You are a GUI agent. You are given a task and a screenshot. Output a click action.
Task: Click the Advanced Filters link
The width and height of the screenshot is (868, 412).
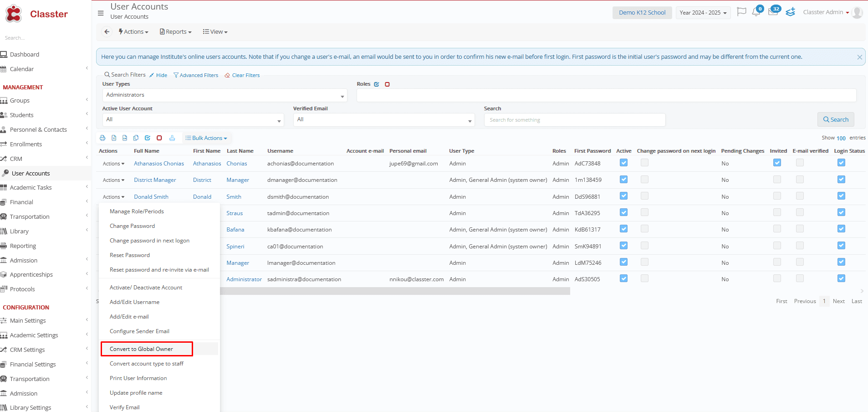[196, 75]
